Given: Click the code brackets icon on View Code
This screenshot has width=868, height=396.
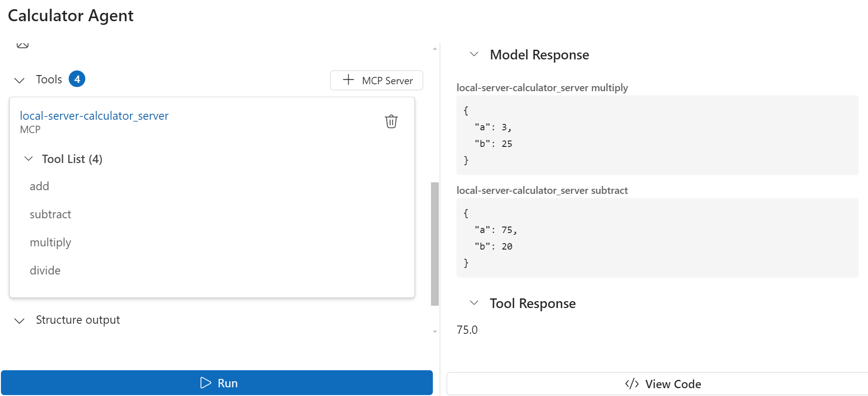Looking at the screenshot, I should click(x=632, y=384).
